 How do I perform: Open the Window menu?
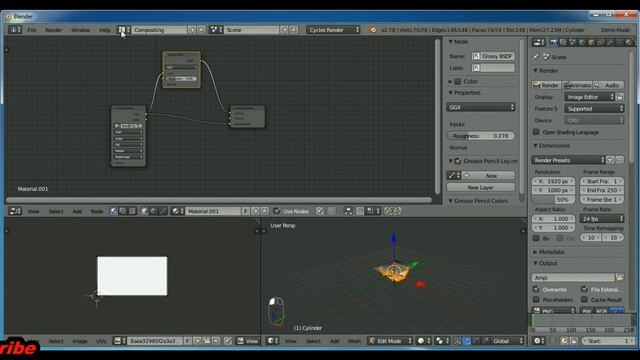(x=80, y=30)
